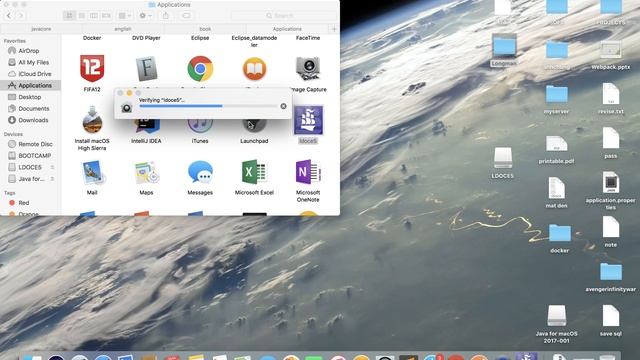Switch Finder to list view
The image size is (640, 360).
click(82, 16)
